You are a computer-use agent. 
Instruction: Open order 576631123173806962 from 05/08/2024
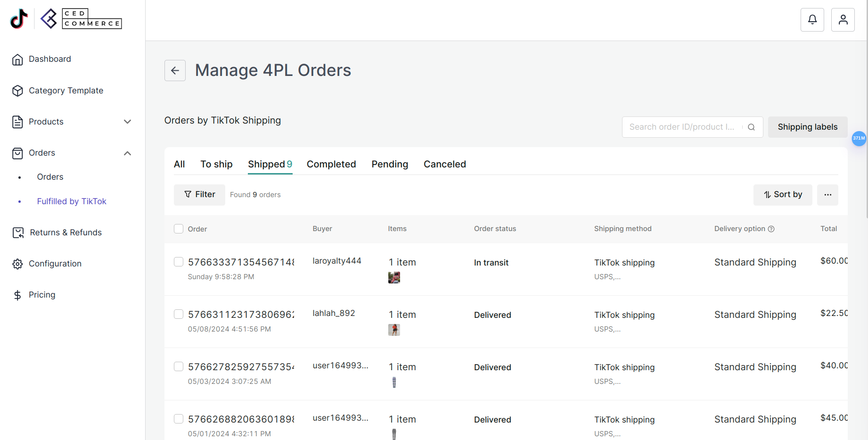(x=241, y=315)
